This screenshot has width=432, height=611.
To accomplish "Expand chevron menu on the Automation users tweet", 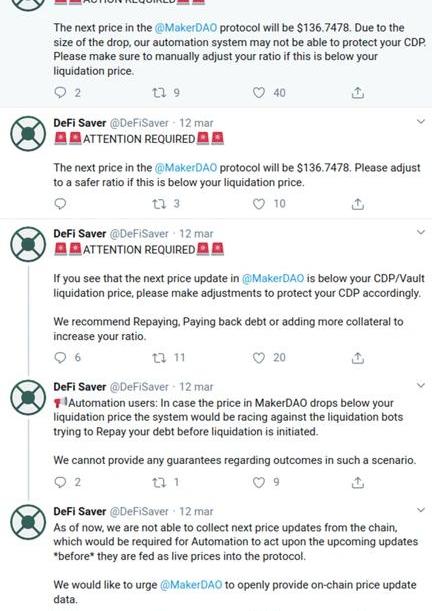I will [421, 386].
